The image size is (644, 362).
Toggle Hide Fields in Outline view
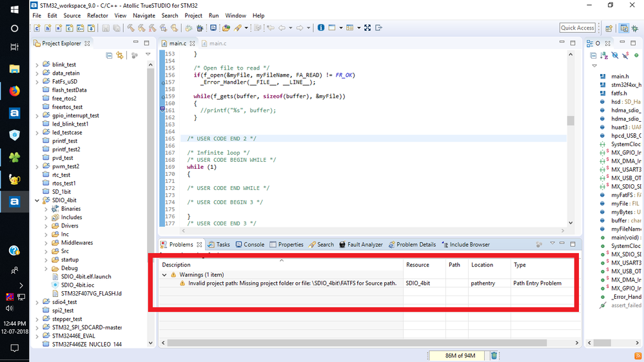pos(615,55)
